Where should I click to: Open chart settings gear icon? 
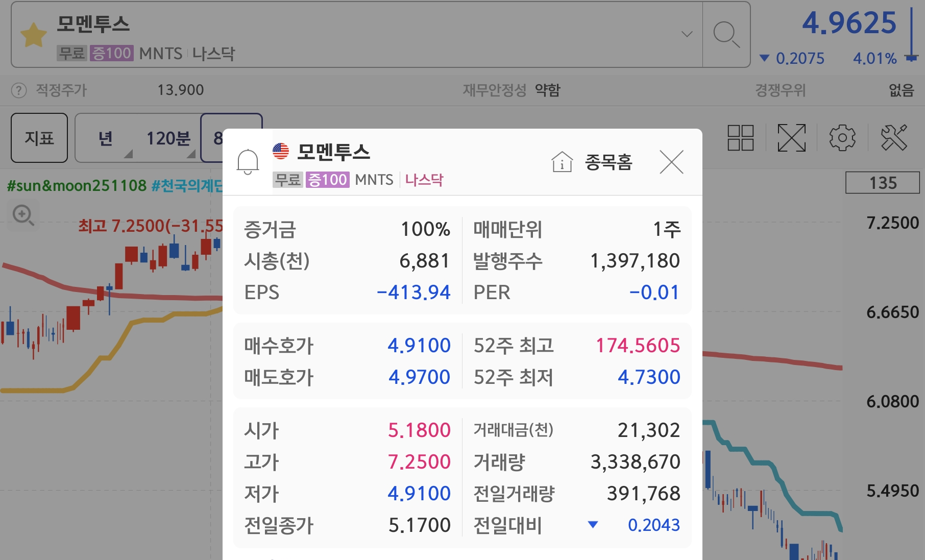tap(842, 138)
